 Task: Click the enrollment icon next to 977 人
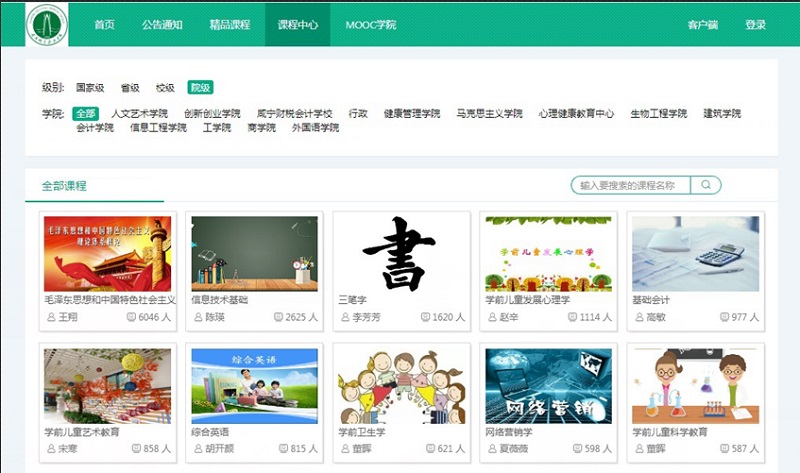721,318
